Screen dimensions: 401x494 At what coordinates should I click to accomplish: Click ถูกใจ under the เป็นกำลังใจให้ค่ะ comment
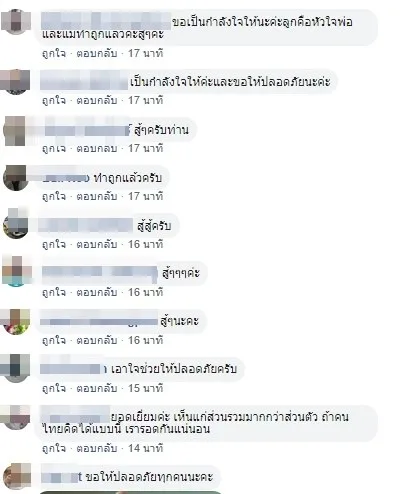coord(54,100)
